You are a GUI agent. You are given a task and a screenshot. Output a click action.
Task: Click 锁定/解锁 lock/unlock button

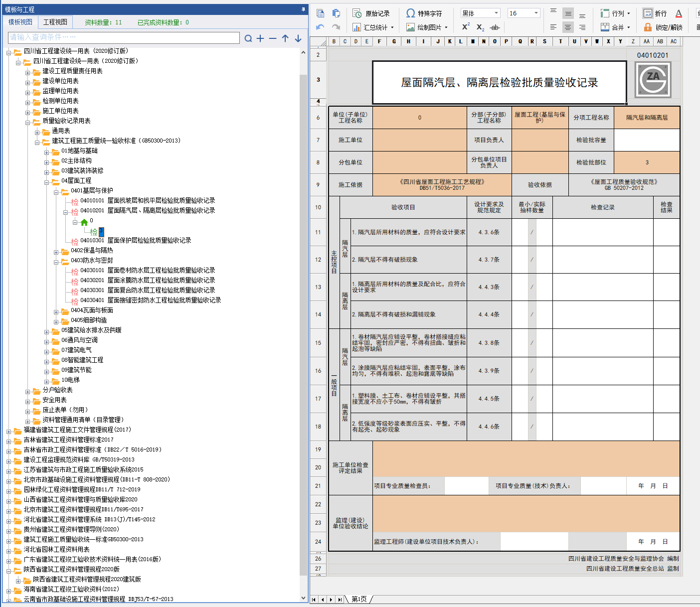(x=663, y=27)
